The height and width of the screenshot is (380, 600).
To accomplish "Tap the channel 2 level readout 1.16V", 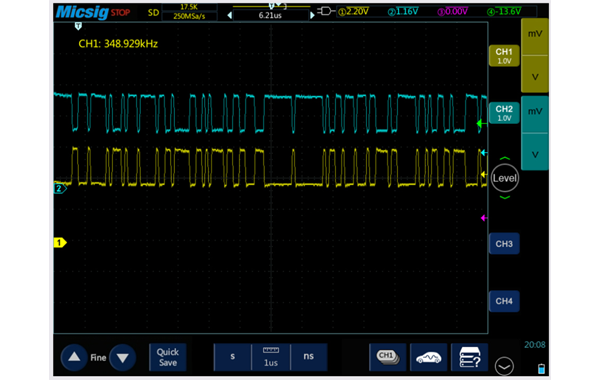I will (403, 11).
